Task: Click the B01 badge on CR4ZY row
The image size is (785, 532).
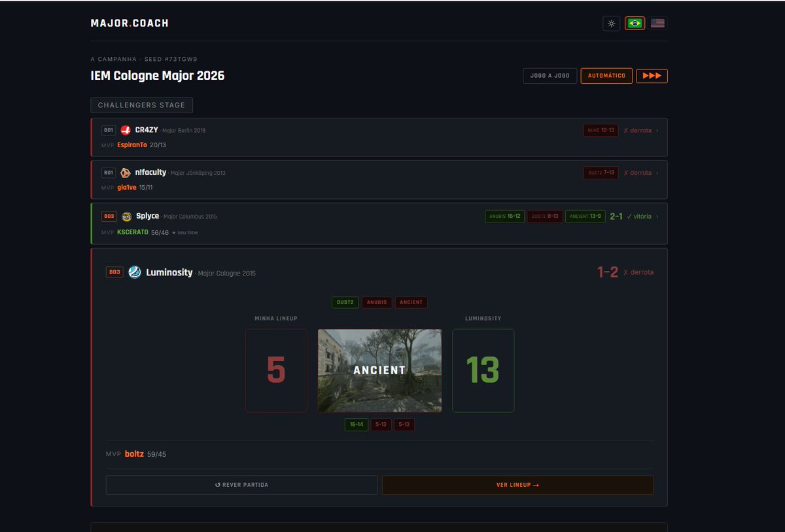Action: pos(109,130)
